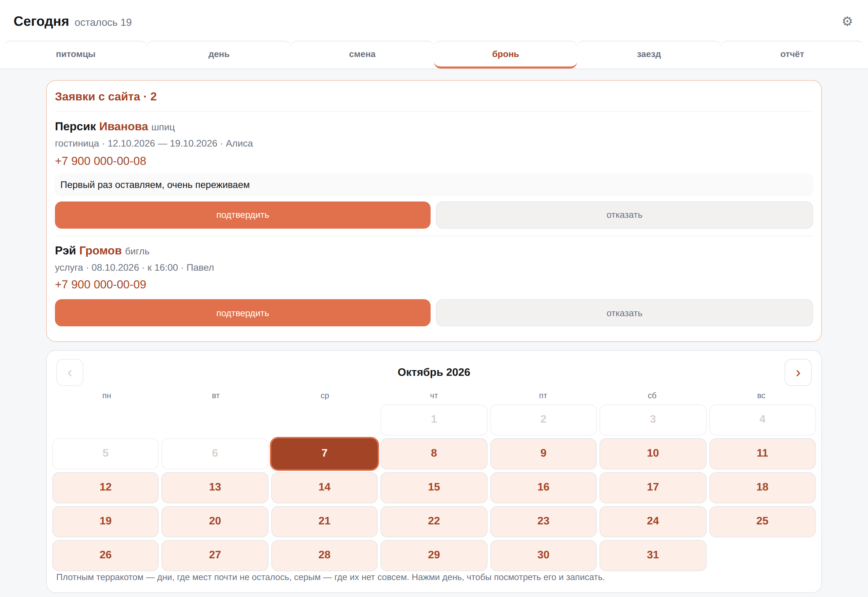
Task: Open the заезд tab
Action: coord(649,54)
